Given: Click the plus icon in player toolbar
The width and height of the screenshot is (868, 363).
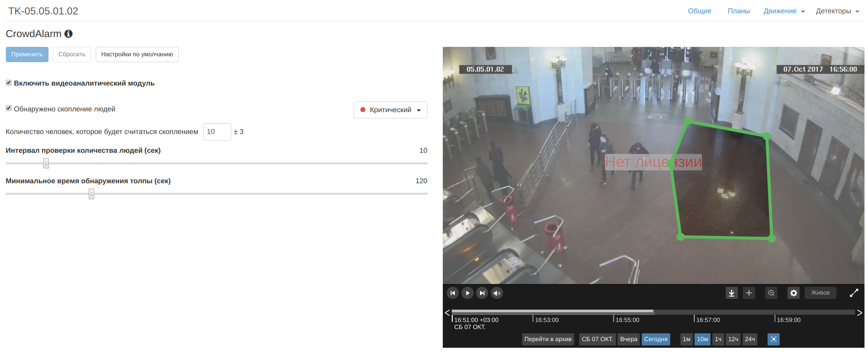Looking at the screenshot, I should (x=749, y=293).
